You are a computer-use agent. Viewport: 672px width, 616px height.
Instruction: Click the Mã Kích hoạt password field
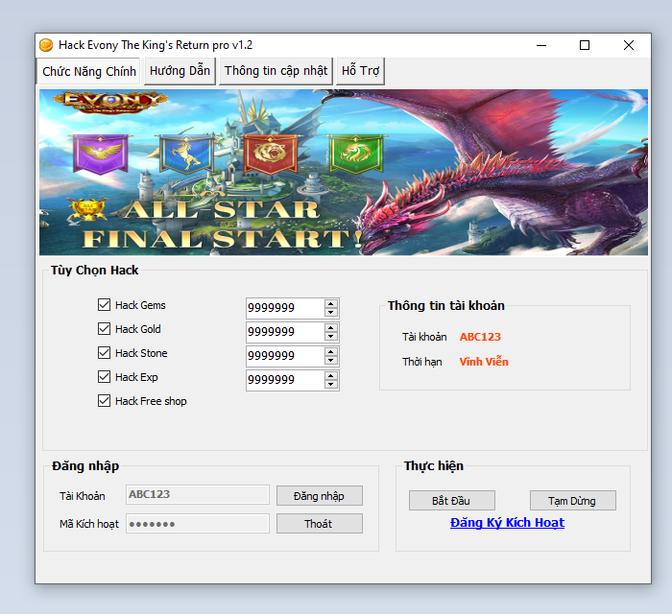198,524
